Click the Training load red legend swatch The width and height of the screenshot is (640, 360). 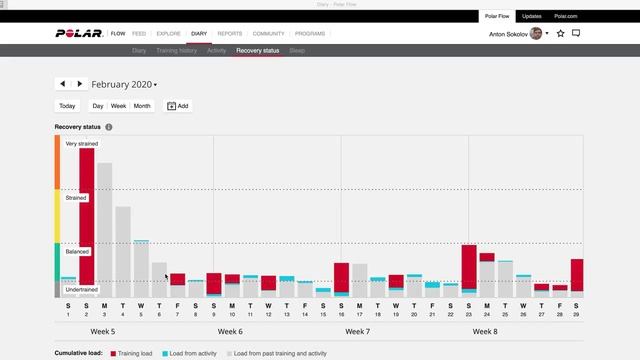(113, 353)
